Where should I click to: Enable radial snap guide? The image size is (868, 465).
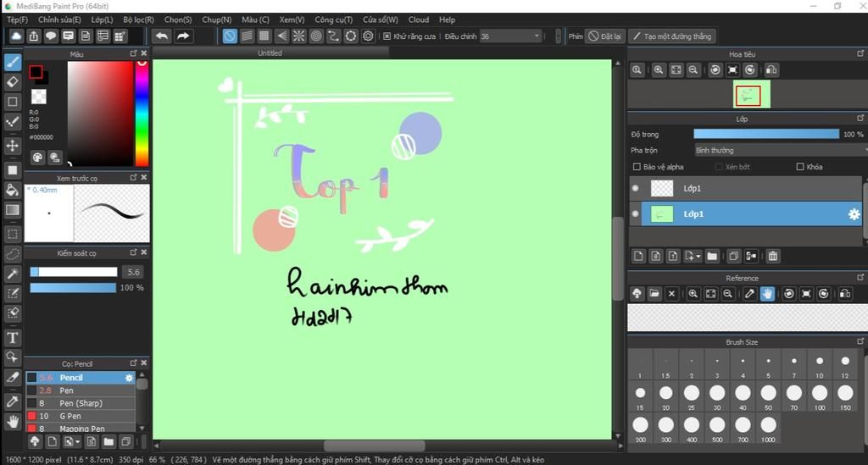[x=299, y=36]
